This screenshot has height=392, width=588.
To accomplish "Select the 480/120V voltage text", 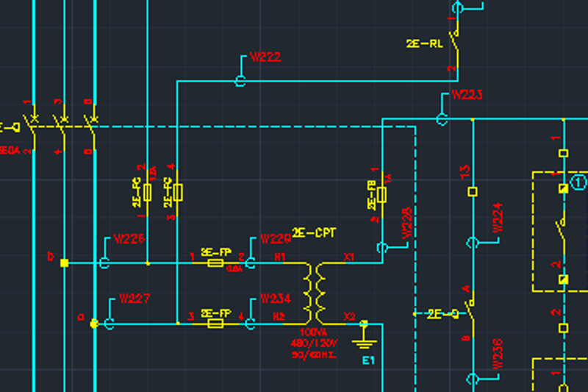I will point(315,343).
